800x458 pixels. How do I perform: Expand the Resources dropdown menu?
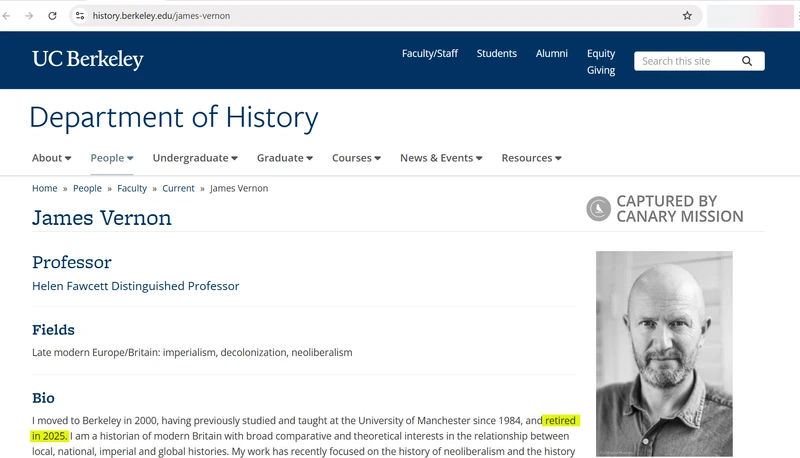click(x=531, y=158)
